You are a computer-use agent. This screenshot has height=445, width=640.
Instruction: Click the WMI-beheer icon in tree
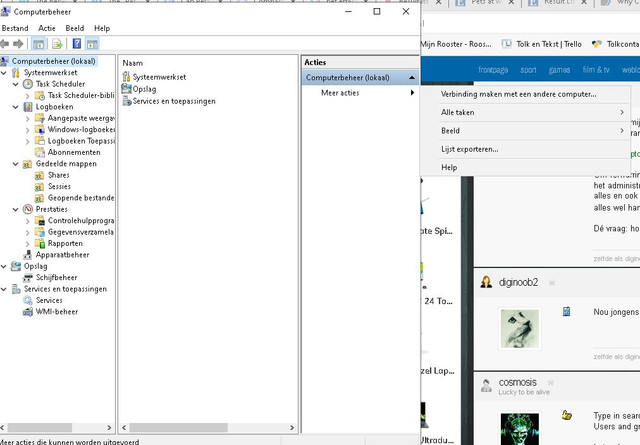click(28, 312)
